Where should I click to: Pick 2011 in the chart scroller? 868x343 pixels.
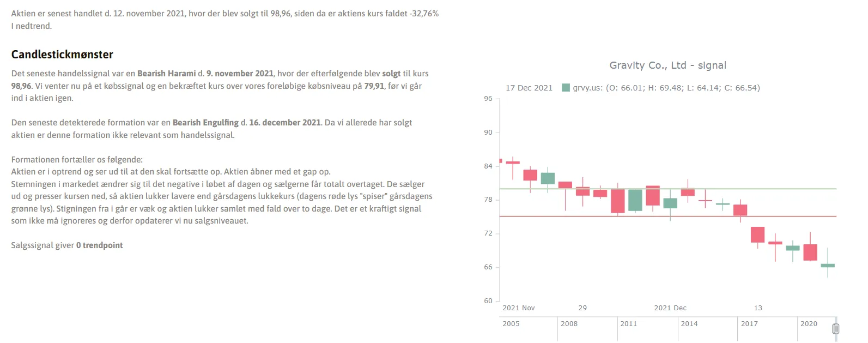628,324
